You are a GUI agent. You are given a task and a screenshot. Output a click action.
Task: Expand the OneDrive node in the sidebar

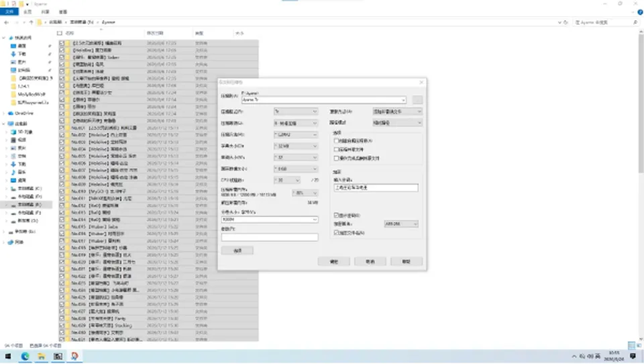(4, 113)
